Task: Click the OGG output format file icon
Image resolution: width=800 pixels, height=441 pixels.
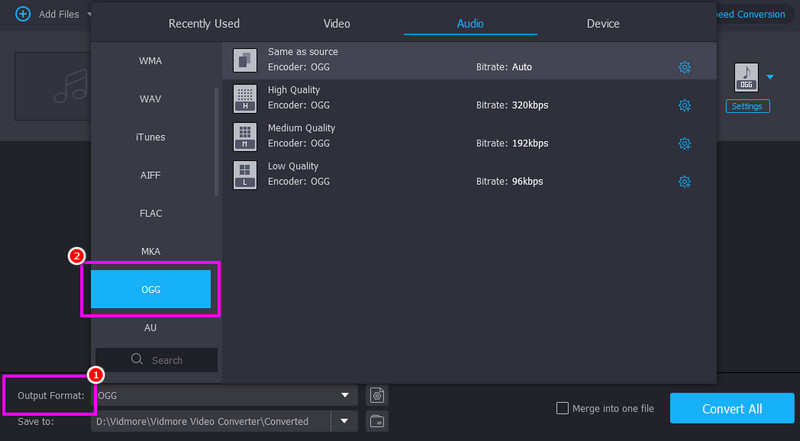Action: [x=746, y=78]
